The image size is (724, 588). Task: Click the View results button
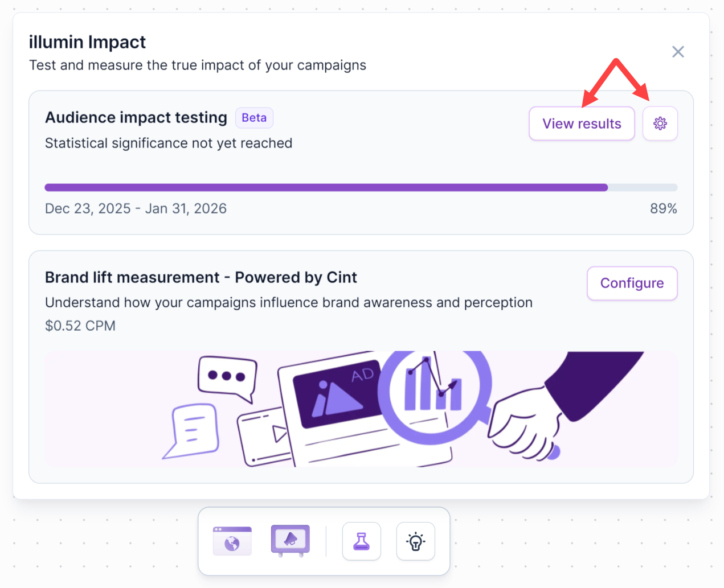582,124
